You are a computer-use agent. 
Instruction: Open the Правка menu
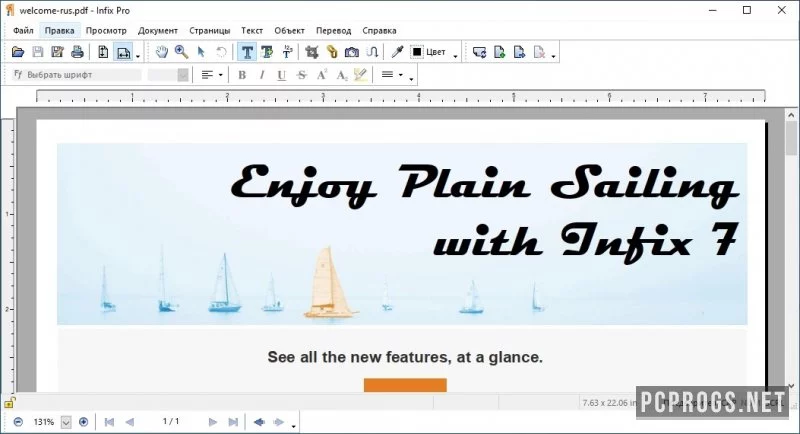coord(60,31)
